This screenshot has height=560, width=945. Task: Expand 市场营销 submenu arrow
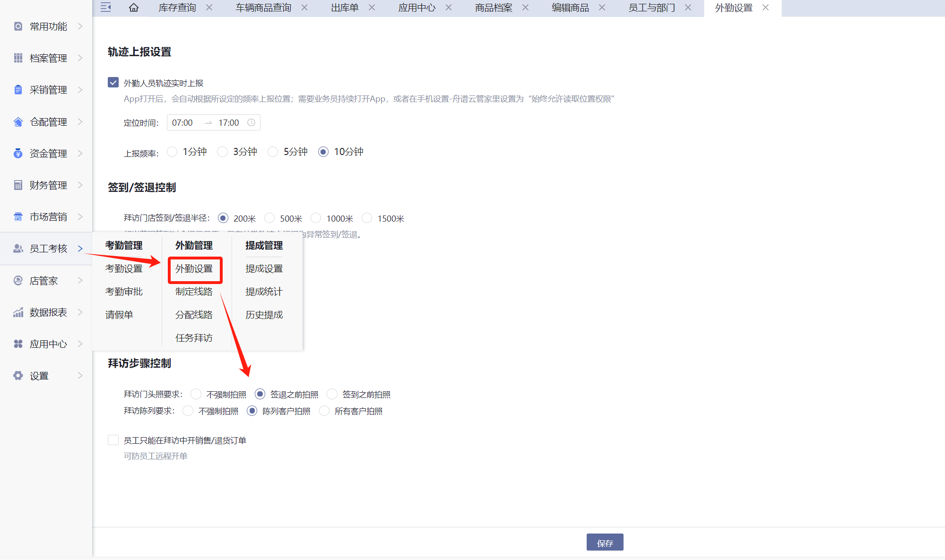point(80,217)
